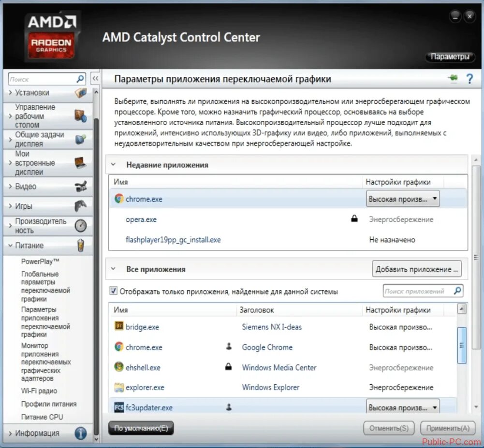Expand the Видео sidebar category
The height and width of the screenshot is (448, 484).
[10, 187]
